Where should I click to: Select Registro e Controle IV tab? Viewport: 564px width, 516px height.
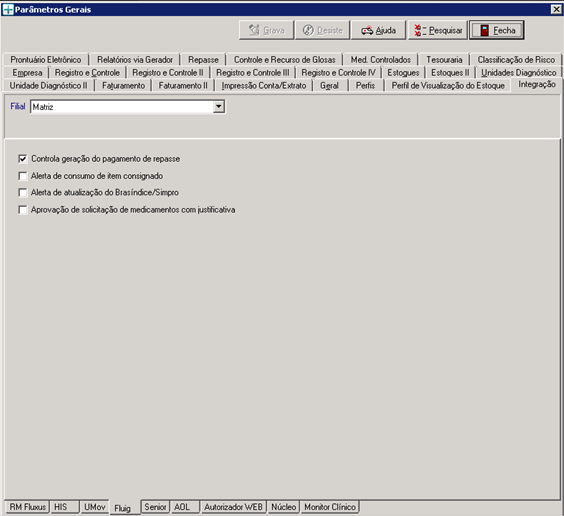(x=338, y=73)
